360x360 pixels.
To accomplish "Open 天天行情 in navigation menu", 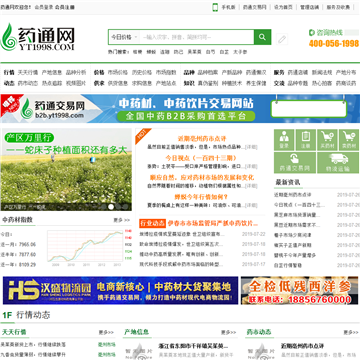I will coord(28,72).
